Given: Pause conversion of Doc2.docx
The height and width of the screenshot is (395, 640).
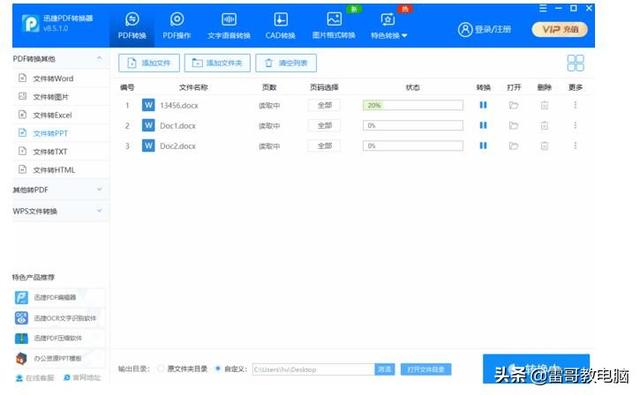Looking at the screenshot, I should pyautogui.click(x=483, y=145).
